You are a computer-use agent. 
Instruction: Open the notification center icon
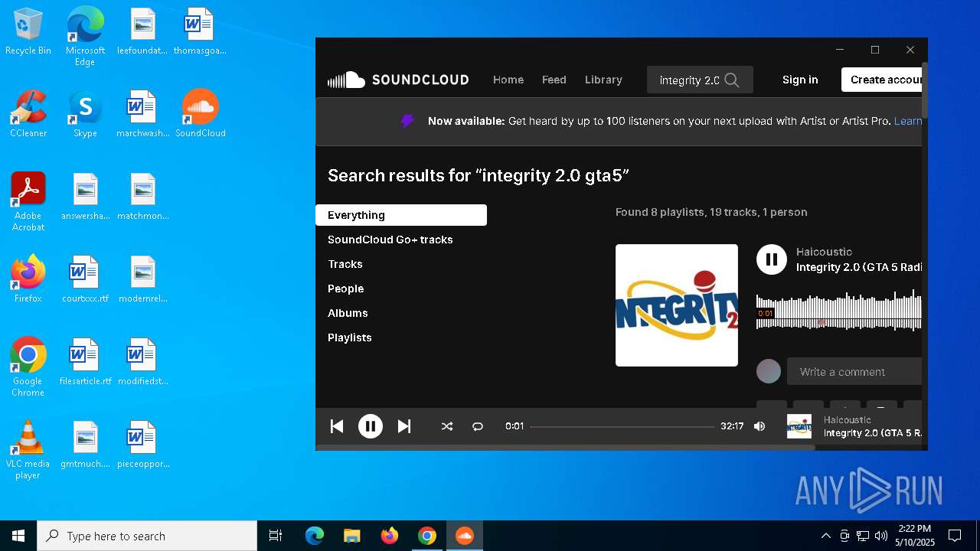[955, 536]
